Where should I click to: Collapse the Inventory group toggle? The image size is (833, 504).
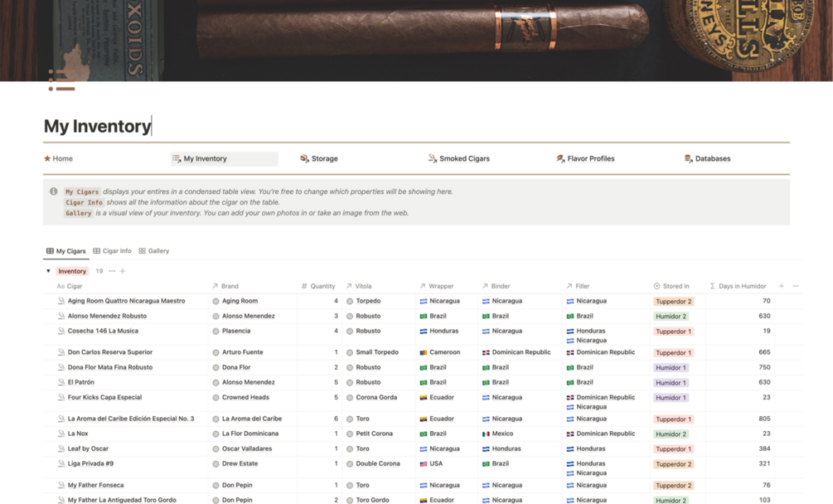click(x=48, y=271)
